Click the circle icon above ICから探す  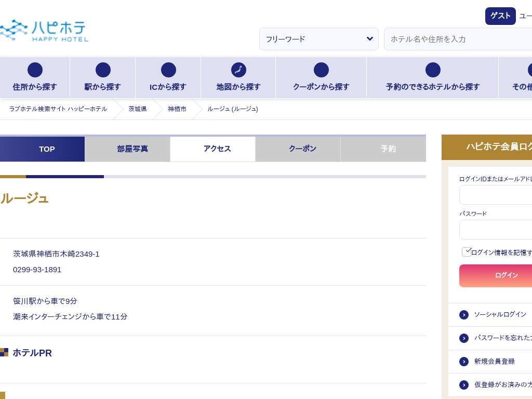168,70
